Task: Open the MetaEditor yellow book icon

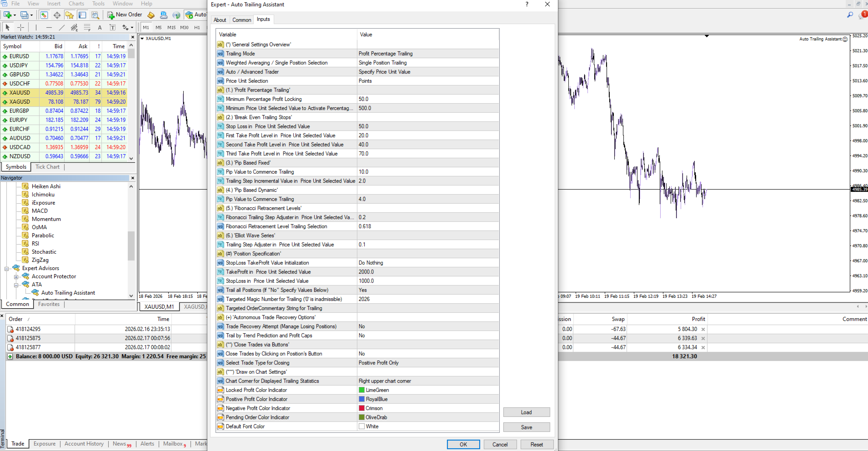Action: pos(151,15)
